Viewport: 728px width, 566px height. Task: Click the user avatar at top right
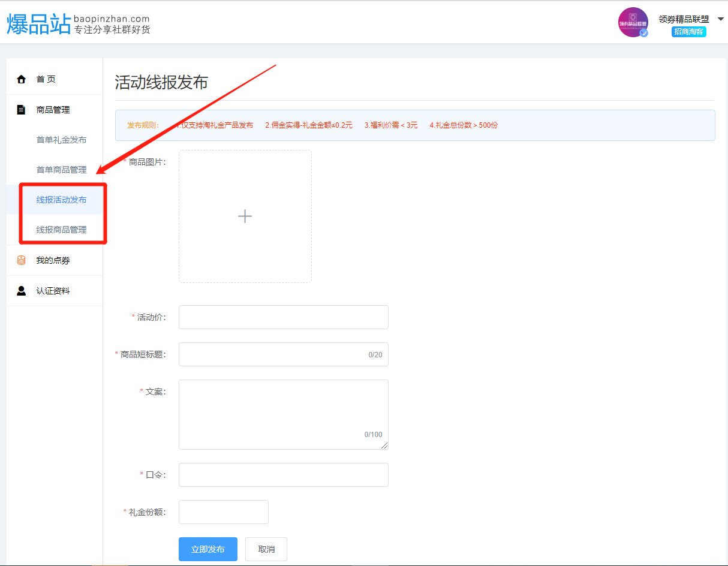pyautogui.click(x=633, y=22)
